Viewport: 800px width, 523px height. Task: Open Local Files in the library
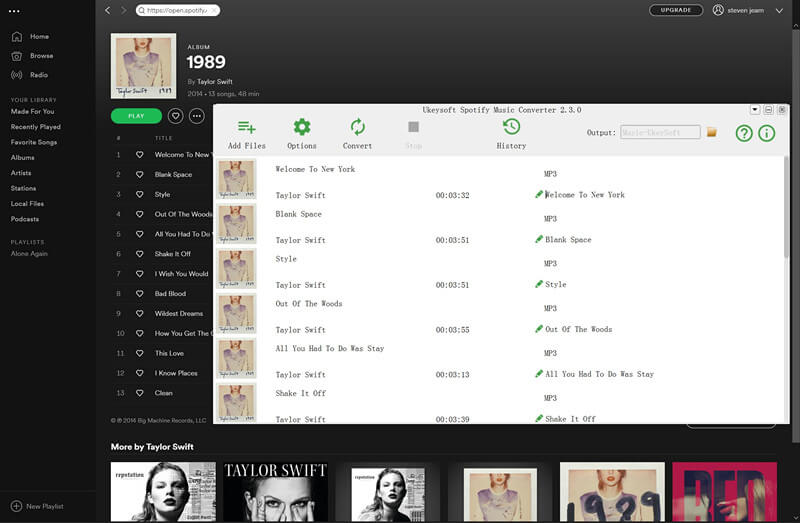click(27, 204)
